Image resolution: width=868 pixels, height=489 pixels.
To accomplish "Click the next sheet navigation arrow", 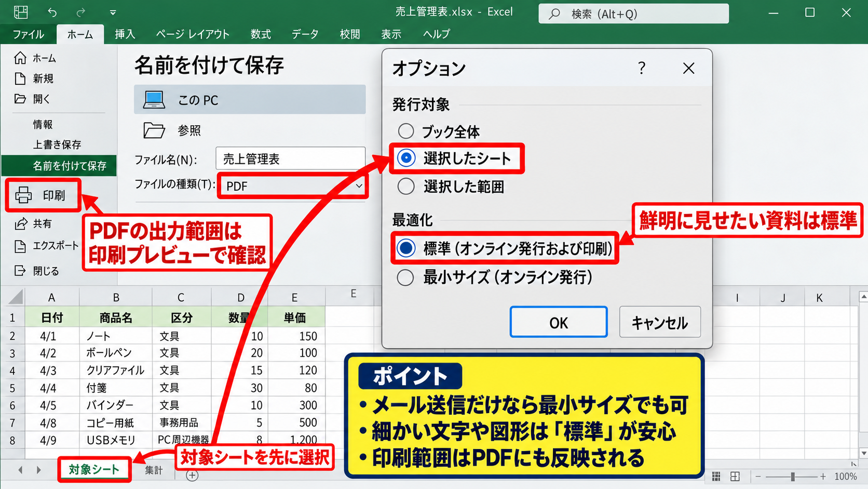I will [38, 470].
